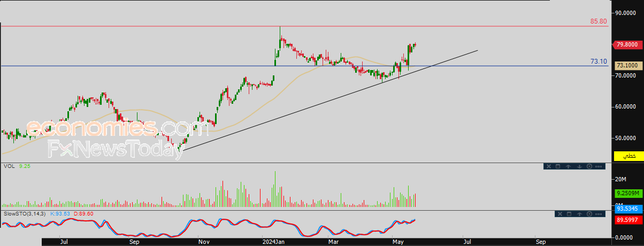Image resolution: width=644 pixels, height=246 pixels.
Task: Close the VOL volume indicator pane
Action: 549,166
